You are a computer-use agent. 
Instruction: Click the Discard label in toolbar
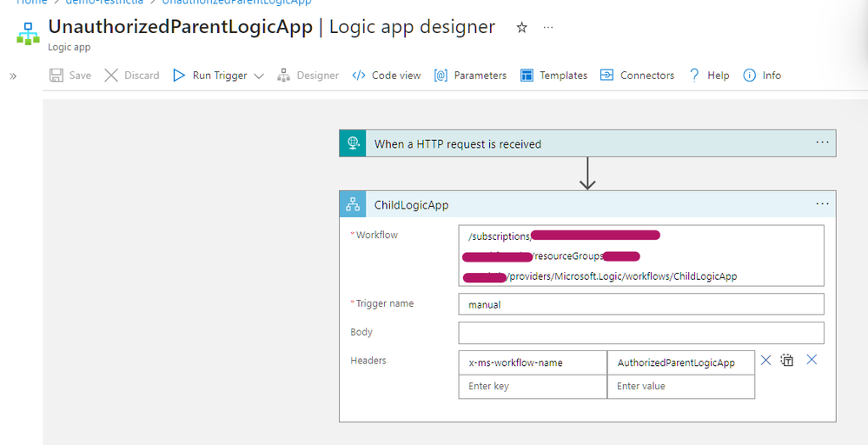point(142,76)
